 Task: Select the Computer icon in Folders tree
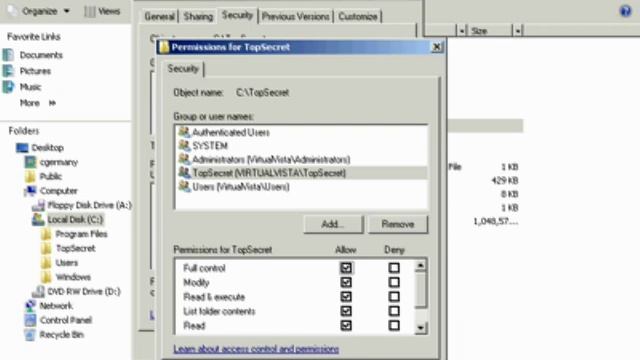pos(30,191)
